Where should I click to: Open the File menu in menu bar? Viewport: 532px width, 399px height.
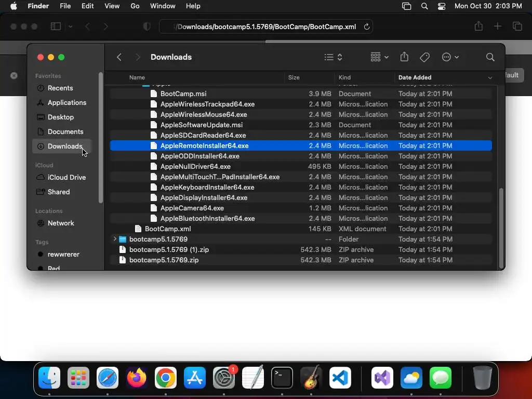[x=65, y=6]
